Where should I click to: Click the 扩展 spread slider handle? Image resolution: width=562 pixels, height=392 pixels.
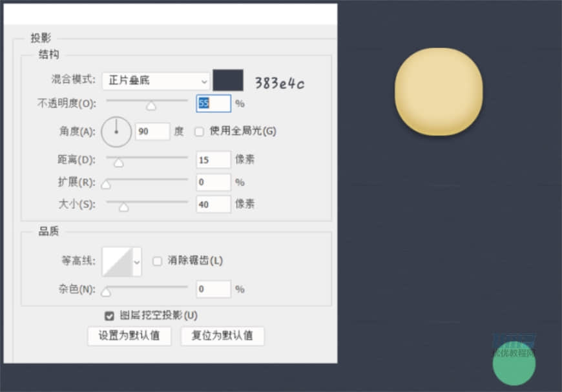click(106, 185)
